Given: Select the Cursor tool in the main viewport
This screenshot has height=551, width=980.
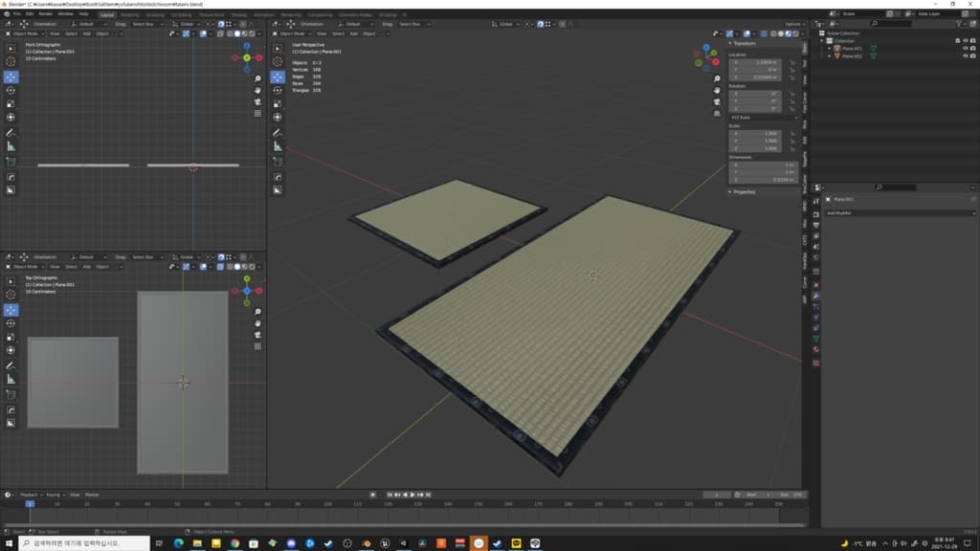Looking at the screenshot, I should (278, 62).
